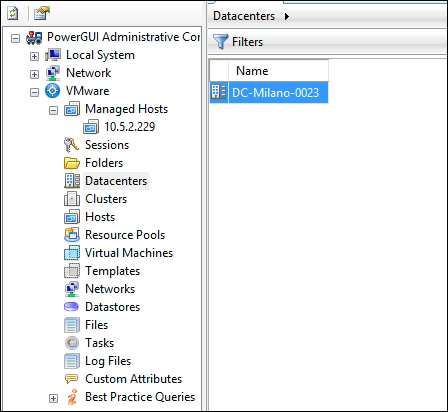The image size is (448, 412).
Task: Click the Sessions keys icon
Action: (71, 145)
